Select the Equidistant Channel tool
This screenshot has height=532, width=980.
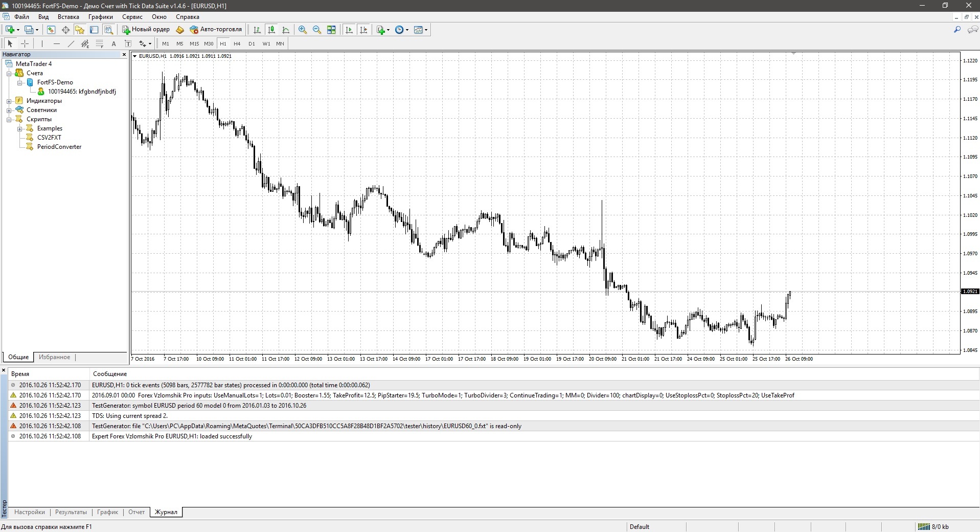pos(85,43)
